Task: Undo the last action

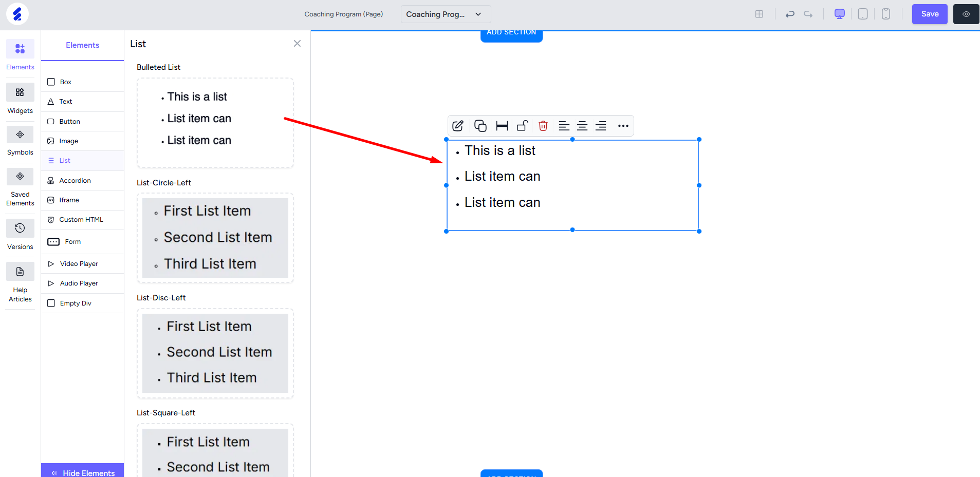Action: coord(790,14)
